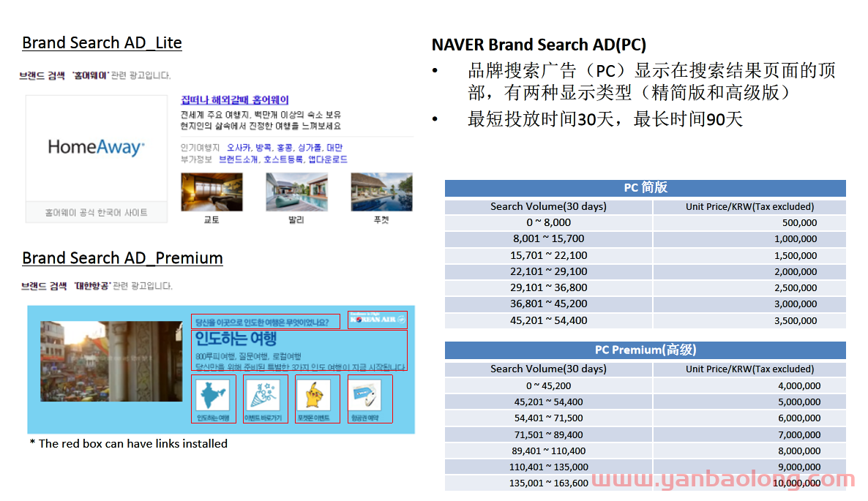Click the "最短投放时间30天" bullet line
The image size is (868, 501).
[x=605, y=119]
